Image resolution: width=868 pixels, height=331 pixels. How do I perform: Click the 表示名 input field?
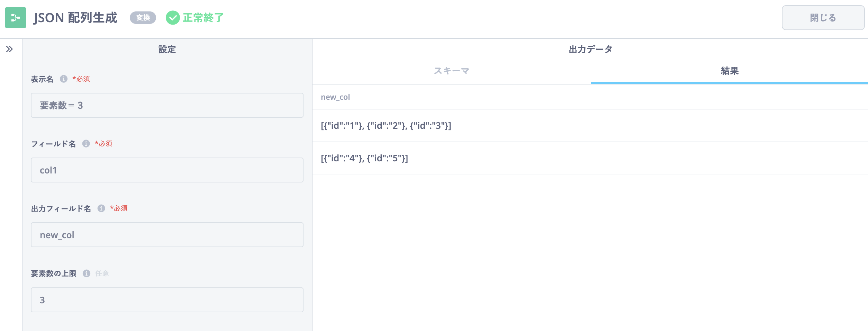(167, 105)
